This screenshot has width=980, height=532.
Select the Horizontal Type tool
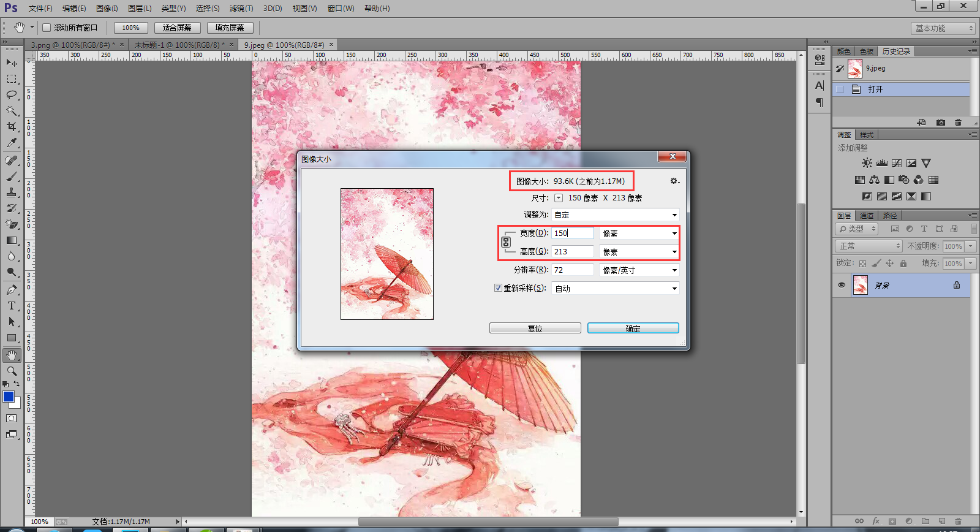coord(12,305)
